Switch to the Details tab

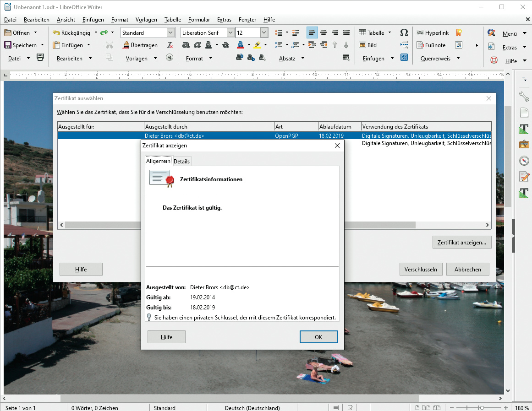[181, 161]
